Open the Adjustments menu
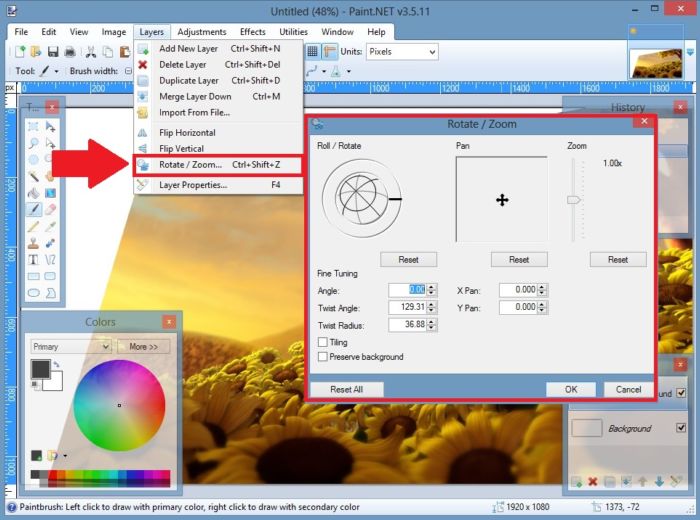The image size is (700, 520). point(202,32)
